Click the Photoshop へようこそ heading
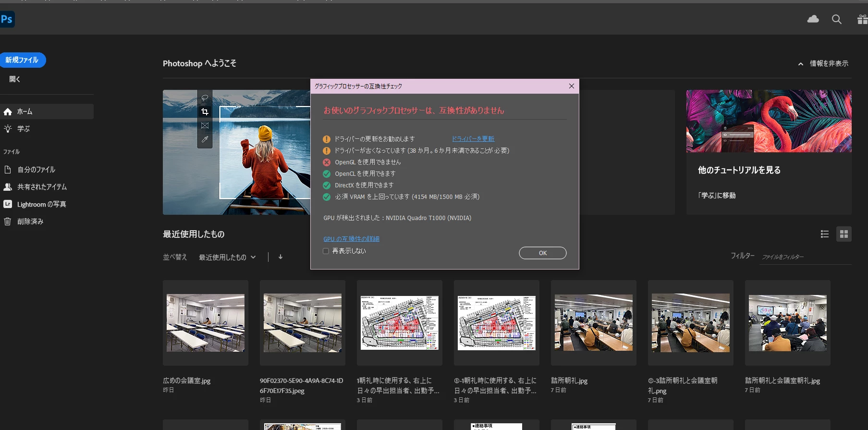The height and width of the screenshot is (430, 868). (x=199, y=63)
